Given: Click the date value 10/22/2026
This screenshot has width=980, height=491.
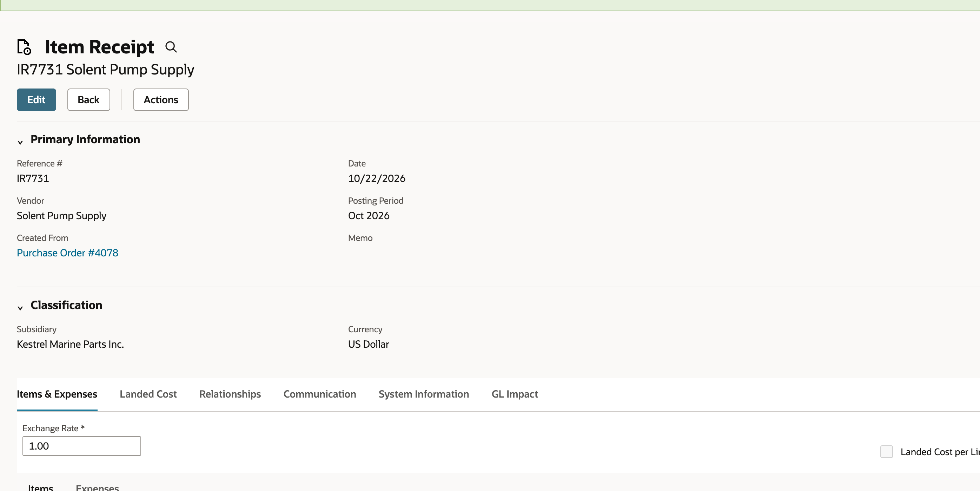Looking at the screenshot, I should (377, 178).
